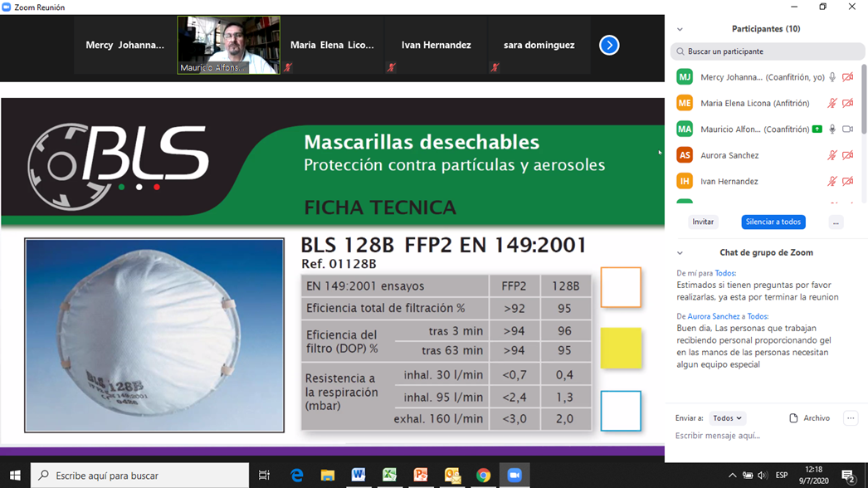Click search magnifier icon in participant search

[680, 51]
